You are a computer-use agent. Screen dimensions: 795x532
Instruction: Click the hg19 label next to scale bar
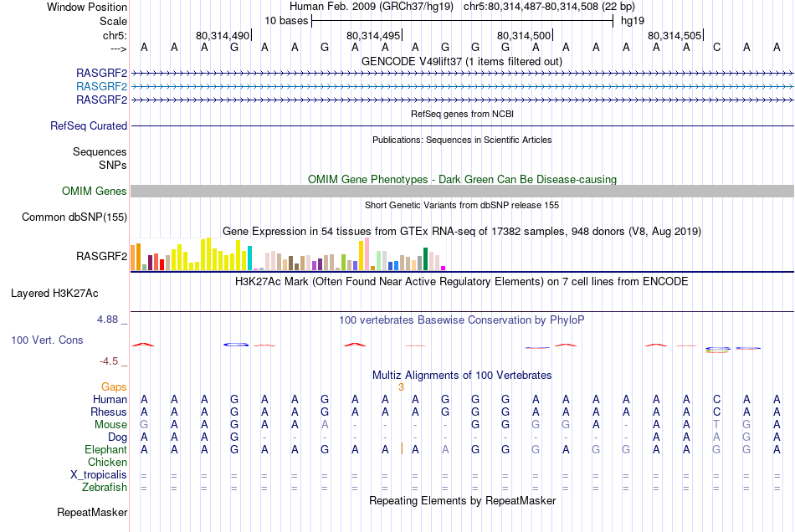tap(633, 21)
